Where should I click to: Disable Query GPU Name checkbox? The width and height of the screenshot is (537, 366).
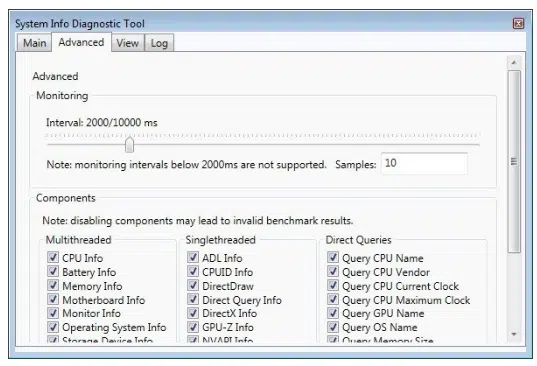tap(333, 313)
